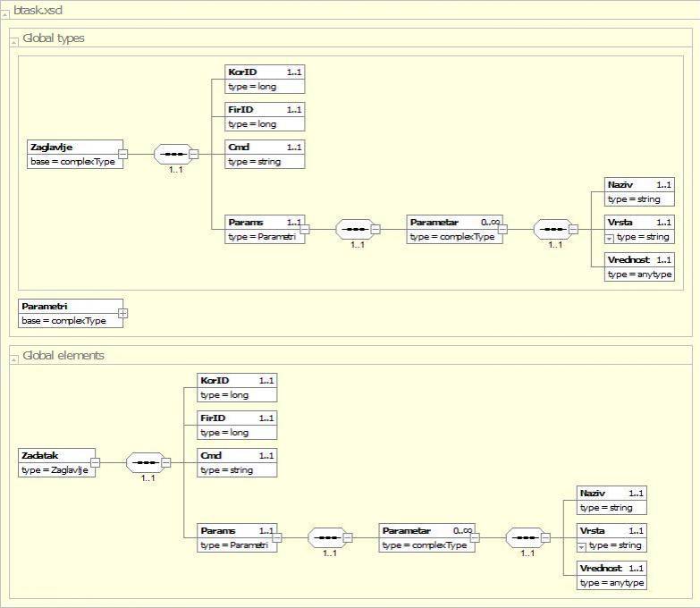The width and height of the screenshot is (700, 608).
Task: Collapse Parametar node in Global types
Action: click(x=503, y=229)
